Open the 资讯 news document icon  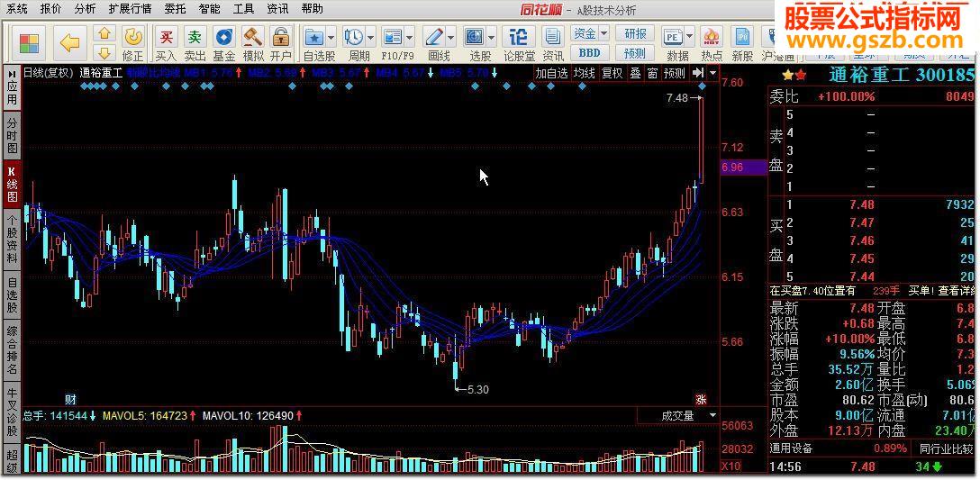(x=552, y=37)
